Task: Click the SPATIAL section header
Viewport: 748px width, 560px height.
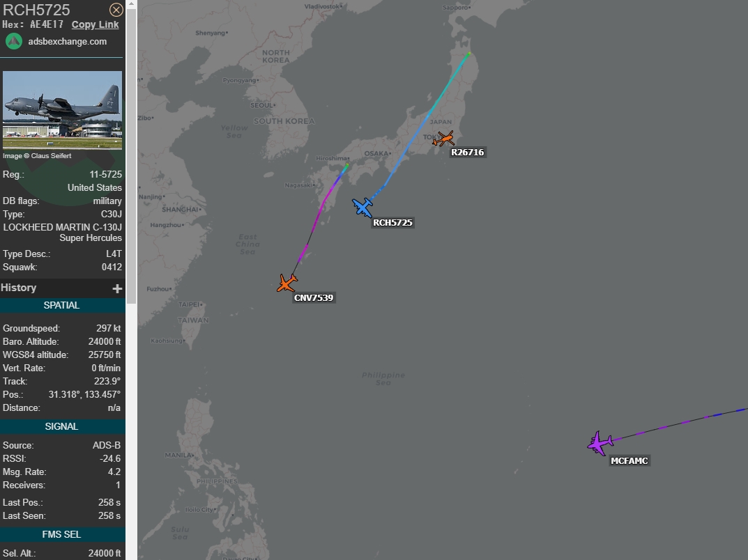Action: [61, 306]
